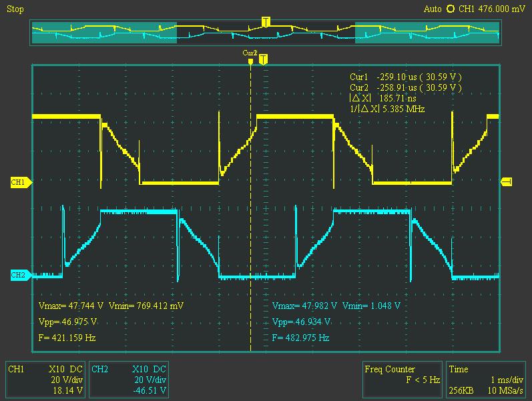Select the cyan Vpp= 46.934 V measurement
The image size is (532, 401).
coord(301,322)
